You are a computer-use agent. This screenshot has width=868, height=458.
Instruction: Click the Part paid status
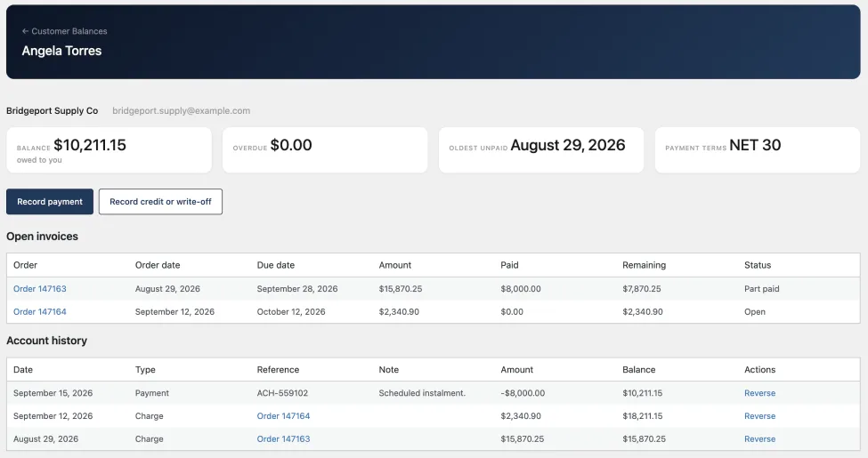point(762,289)
